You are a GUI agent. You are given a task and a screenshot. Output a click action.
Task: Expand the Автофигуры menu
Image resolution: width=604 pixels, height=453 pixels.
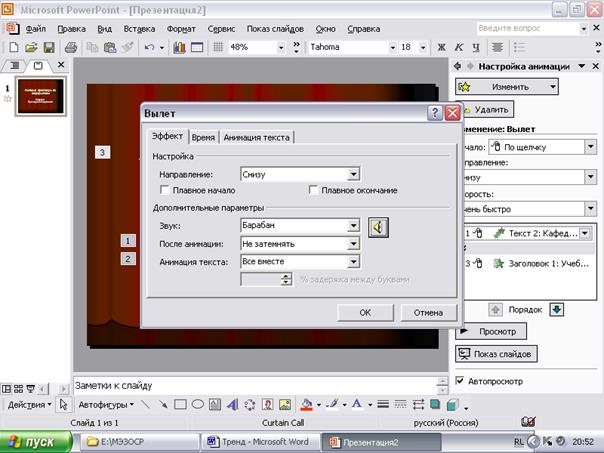tap(106, 404)
